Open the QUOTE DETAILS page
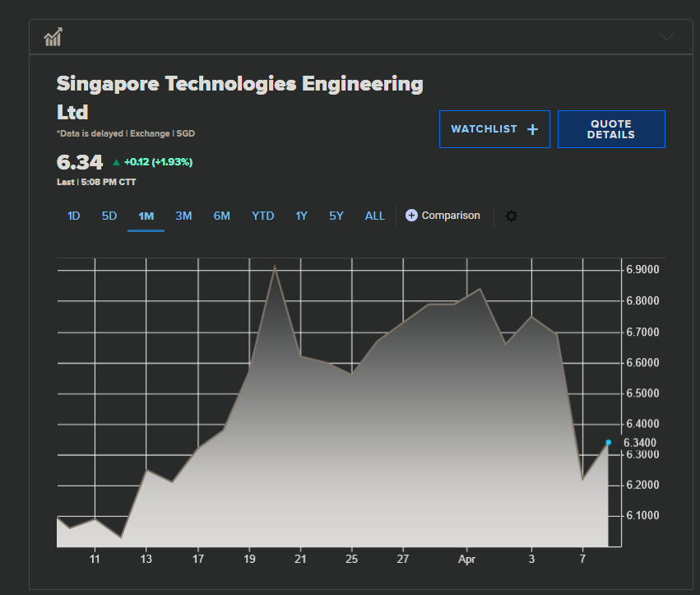Screen dimensions: 700x595 (611, 129)
